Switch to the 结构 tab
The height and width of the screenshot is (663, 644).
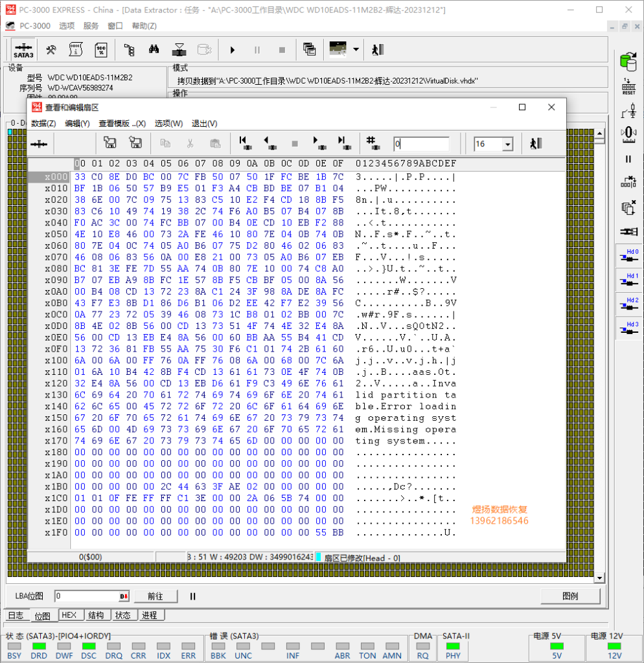coord(96,615)
